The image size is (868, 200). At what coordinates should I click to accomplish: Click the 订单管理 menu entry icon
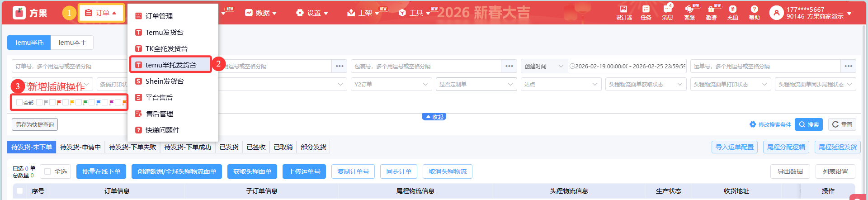pos(139,16)
